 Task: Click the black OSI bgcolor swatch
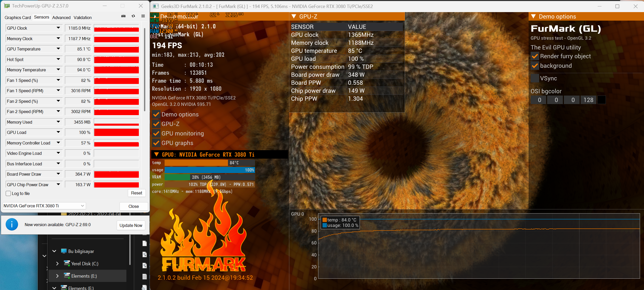click(x=601, y=100)
